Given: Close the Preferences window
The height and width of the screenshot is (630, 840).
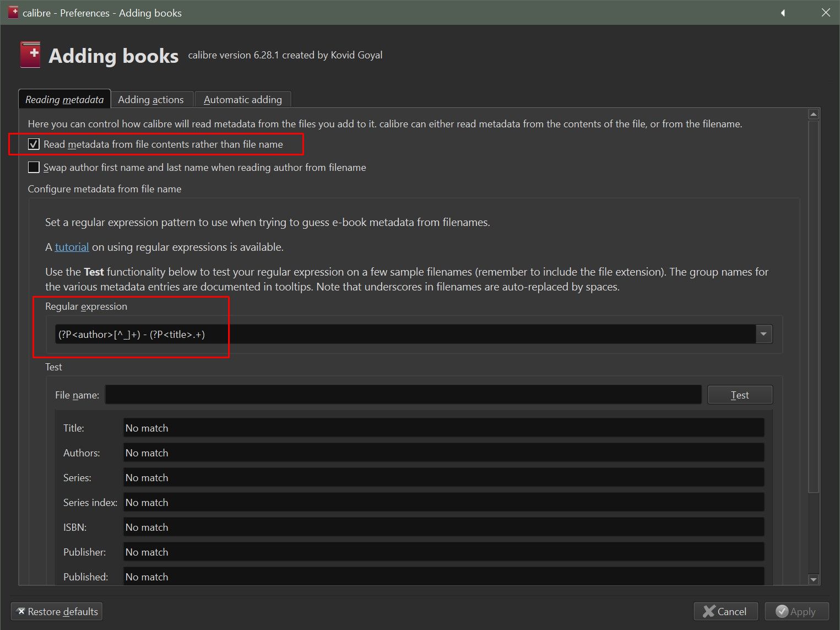Looking at the screenshot, I should (x=826, y=13).
